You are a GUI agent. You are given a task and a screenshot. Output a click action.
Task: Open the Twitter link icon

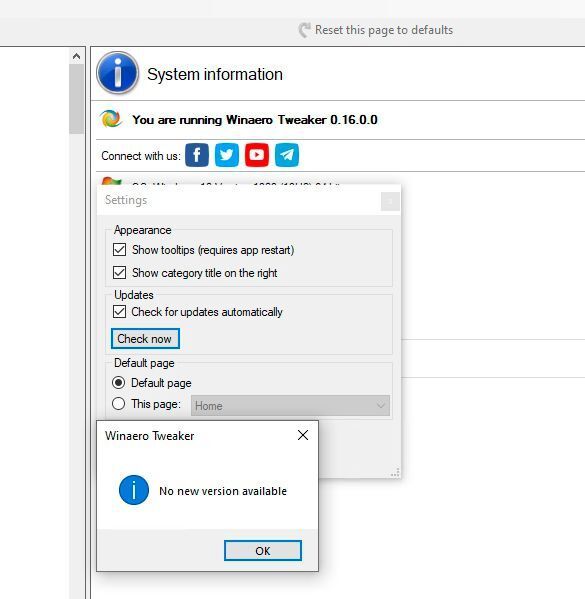point(227,155)
